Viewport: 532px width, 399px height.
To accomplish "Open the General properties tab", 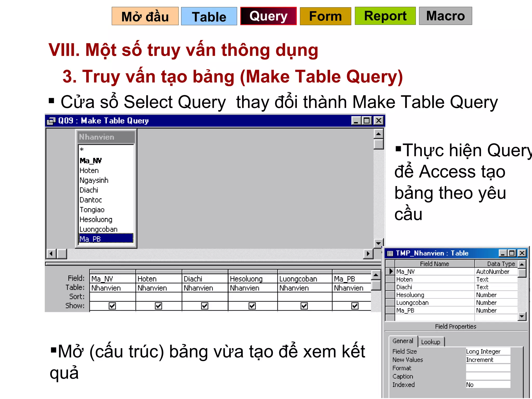I will 403,341.
